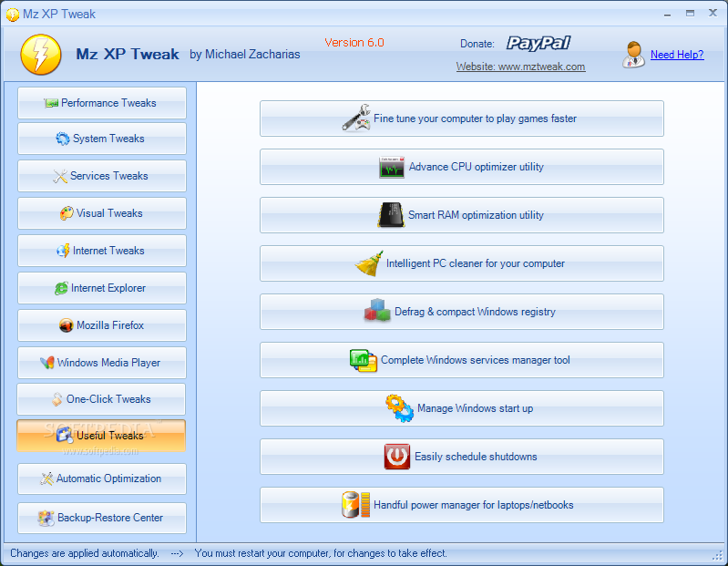The image size is (728, 566).
Task: Click the 'You must restart your computer' status message
Action: 321,553
